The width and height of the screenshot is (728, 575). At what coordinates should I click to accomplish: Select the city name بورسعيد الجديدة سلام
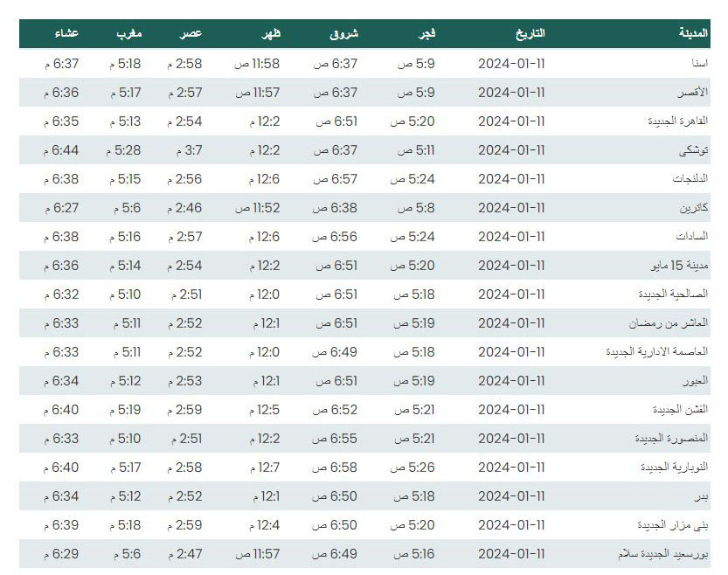coord(663,554)
